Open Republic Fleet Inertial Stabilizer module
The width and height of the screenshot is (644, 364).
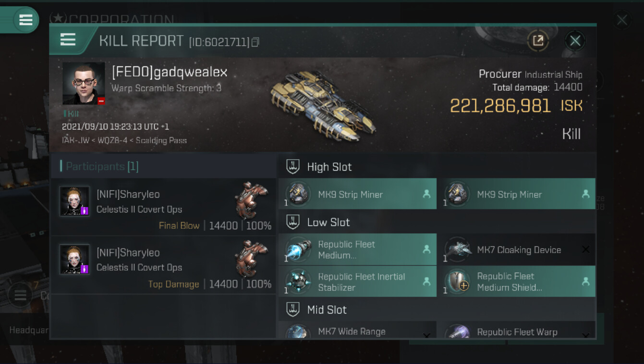coord(357,282)
